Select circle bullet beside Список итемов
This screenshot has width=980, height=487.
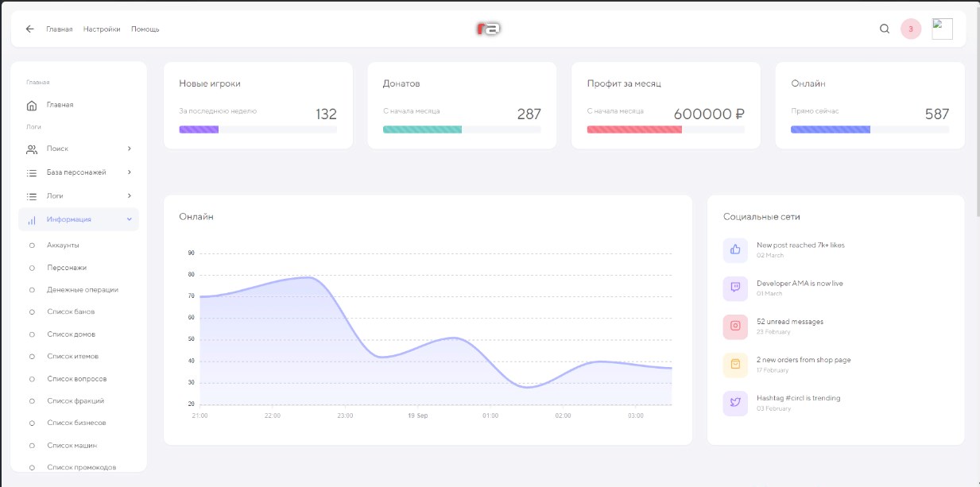[x=32, y=357]
